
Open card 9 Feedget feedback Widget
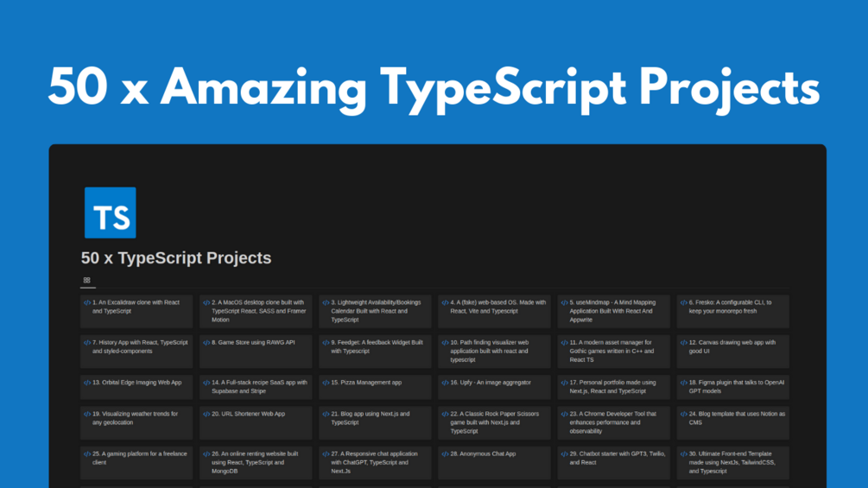(375, 352)
